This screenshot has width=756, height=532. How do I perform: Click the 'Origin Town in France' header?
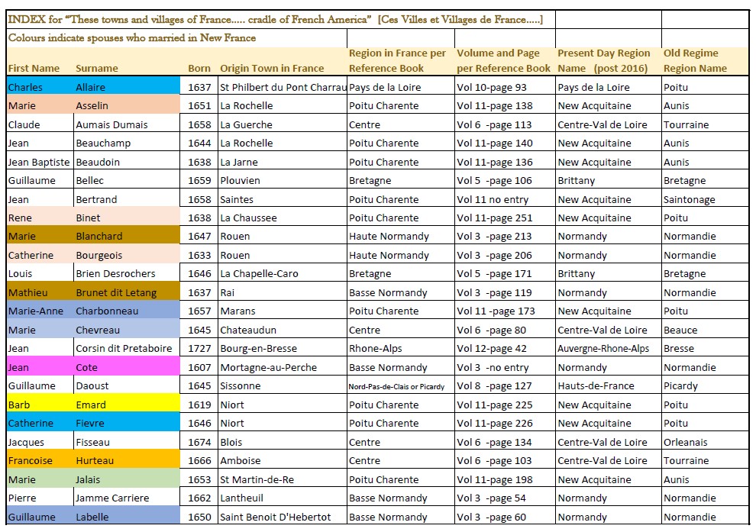coord(272,69)
